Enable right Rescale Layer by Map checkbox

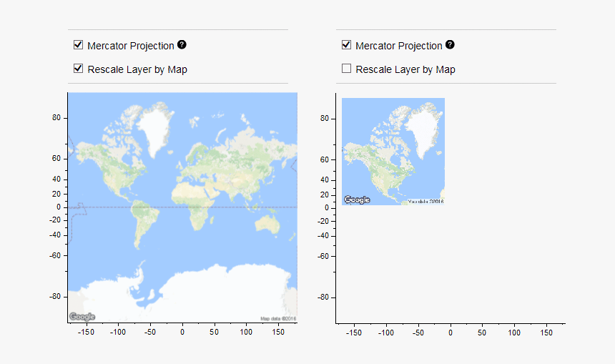(x=346, y=69)
